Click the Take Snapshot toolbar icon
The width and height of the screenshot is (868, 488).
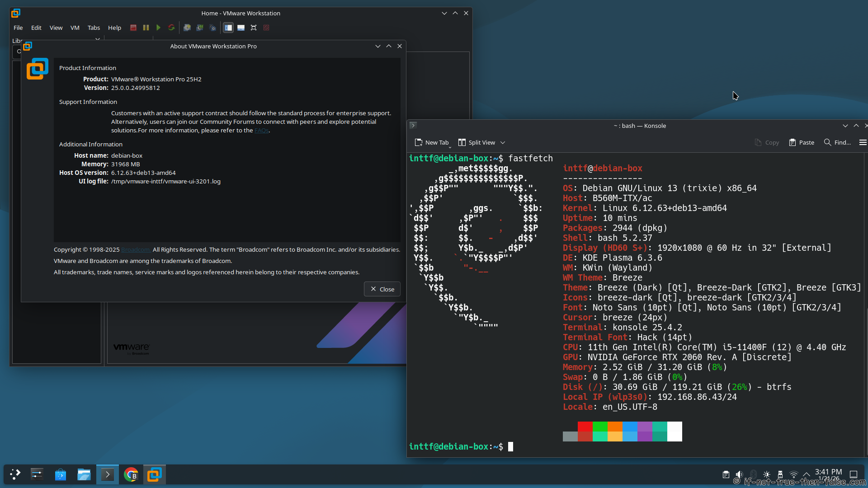[x=187, y=28]
